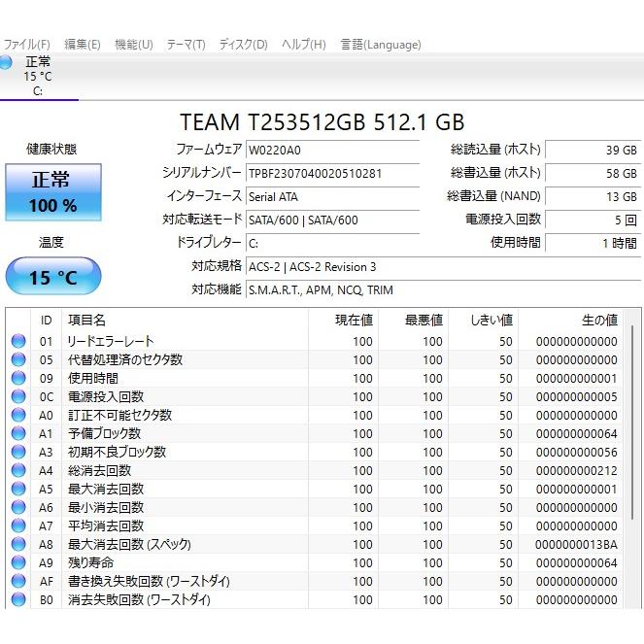The width and height of the screenshot is (644, 644).
Task: Click the drive letter field C:
Action: tap(332, 244)
